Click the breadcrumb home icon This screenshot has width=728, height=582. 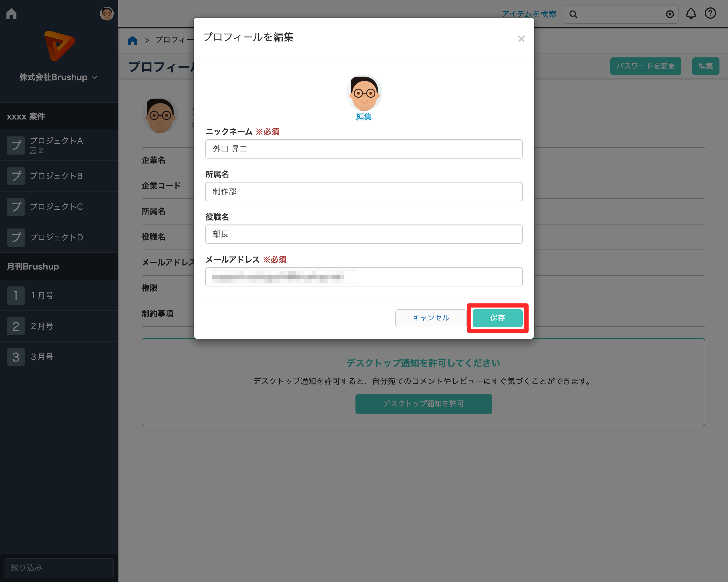coord(132,40)
